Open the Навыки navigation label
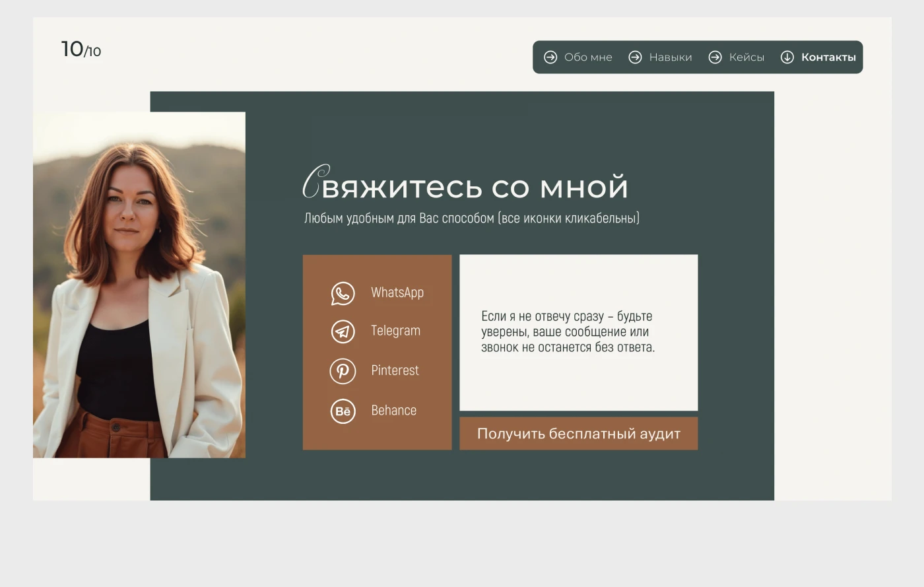 (671, 57)
